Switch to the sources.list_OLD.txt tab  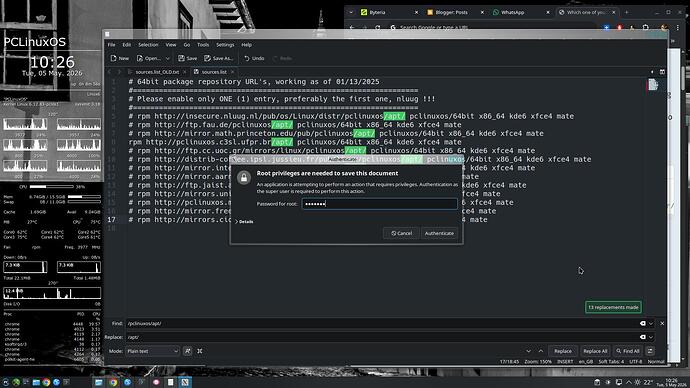[157, 72]
